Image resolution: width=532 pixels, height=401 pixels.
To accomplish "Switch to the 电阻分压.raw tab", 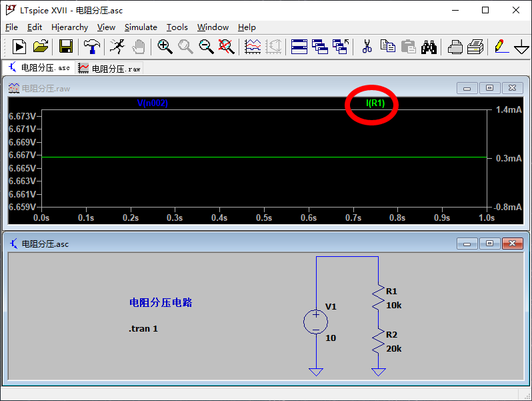I will click(110, 68).
